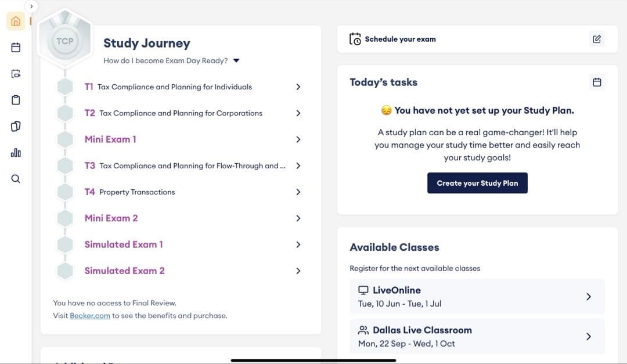
Task: Click the sidebar expand arrow at top left
Action: click(x=32, y=6)
